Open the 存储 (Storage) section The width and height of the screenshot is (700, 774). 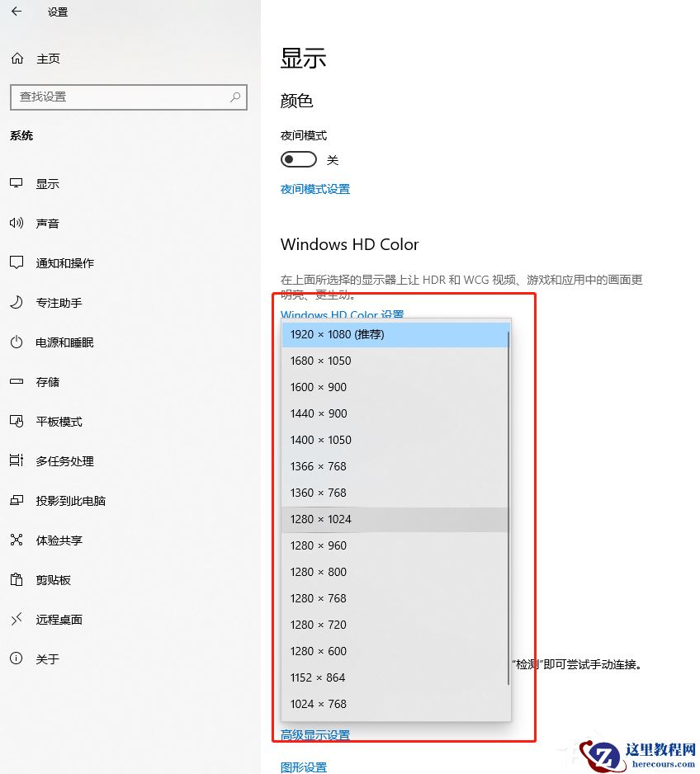(45, 381)
